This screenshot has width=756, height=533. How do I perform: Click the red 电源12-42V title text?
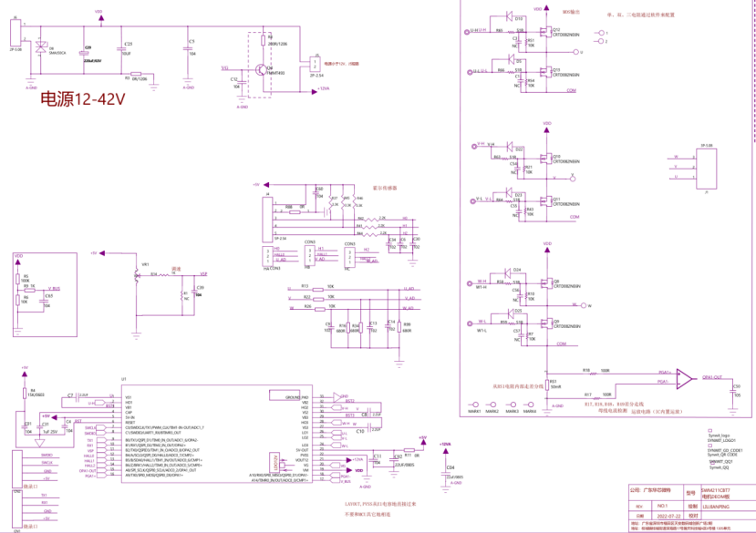click(82, 99)
